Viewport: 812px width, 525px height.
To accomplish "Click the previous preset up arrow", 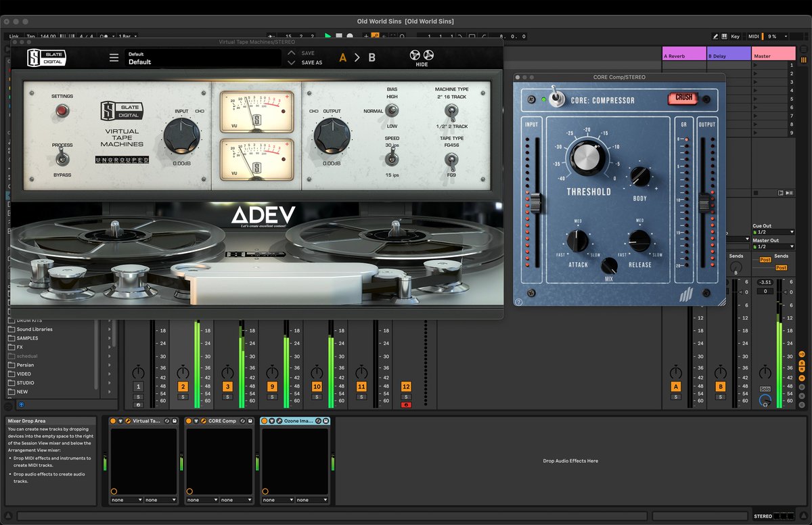I will [x=292, y=53].
